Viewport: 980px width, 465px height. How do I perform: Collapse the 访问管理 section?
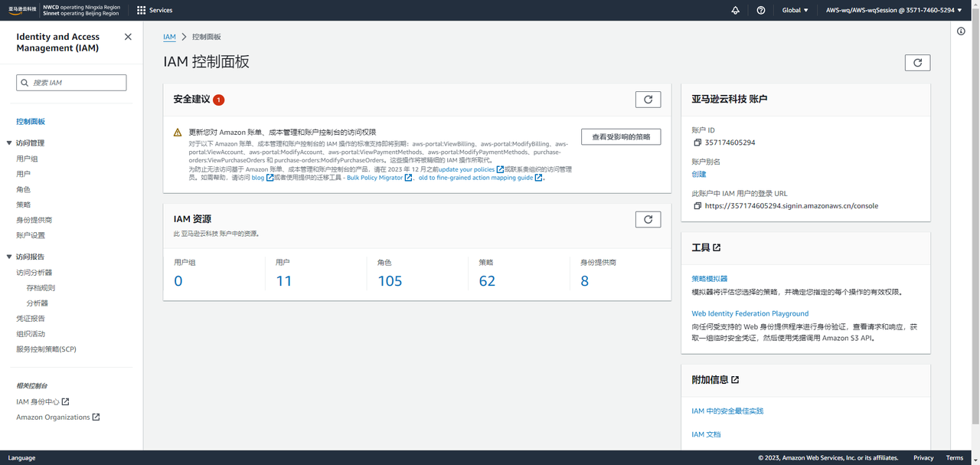[x=9, y=143]
